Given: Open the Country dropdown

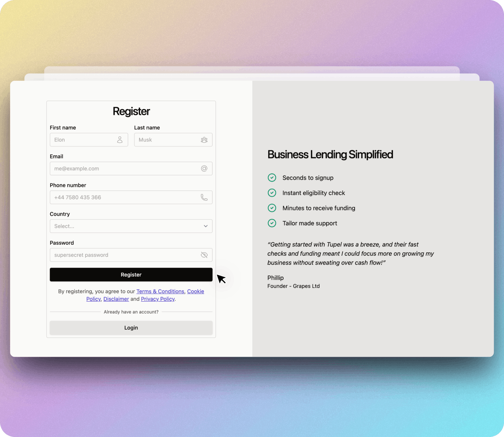Looking at the screenshot, I should [x=125, y=226].
